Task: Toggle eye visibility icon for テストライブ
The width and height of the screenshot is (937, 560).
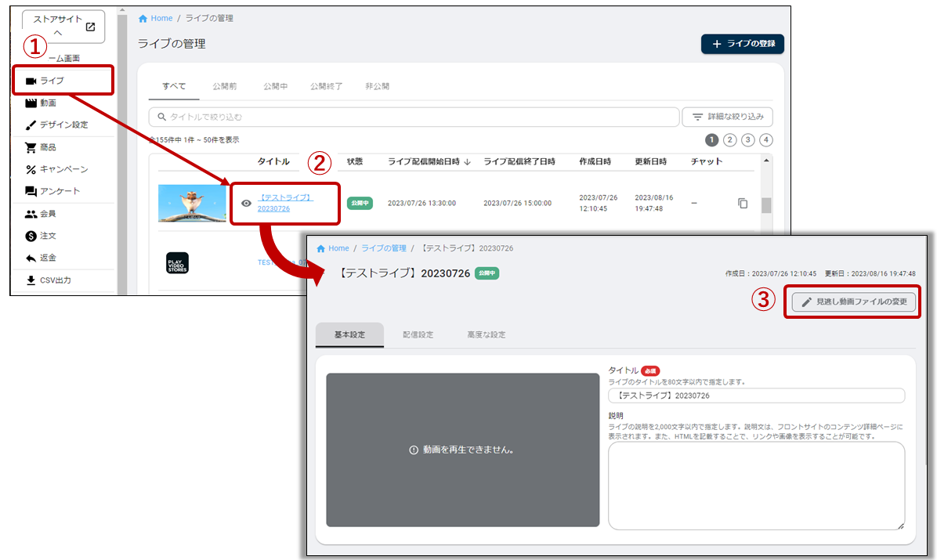Action: click(x=246, y=204)
